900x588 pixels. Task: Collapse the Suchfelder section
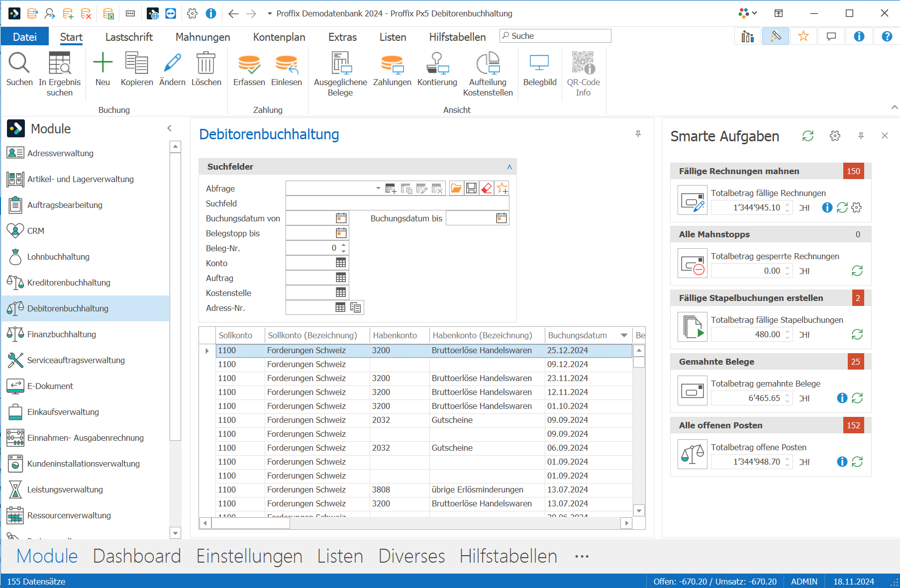coord(509,167)
